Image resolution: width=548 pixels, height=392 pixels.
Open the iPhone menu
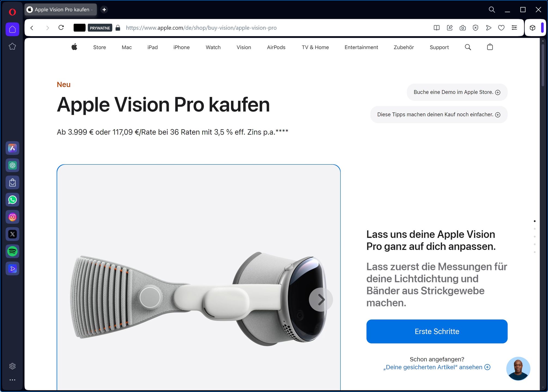[181, 47]
